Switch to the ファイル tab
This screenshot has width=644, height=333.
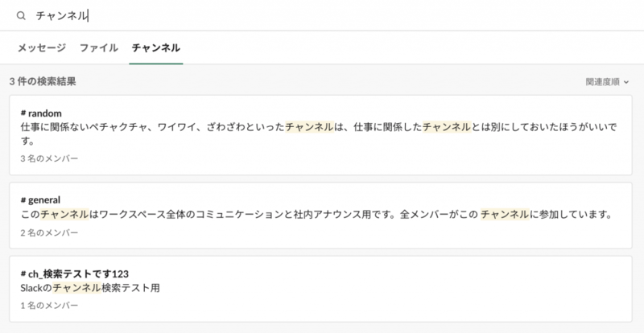click(x=98, y=48)
